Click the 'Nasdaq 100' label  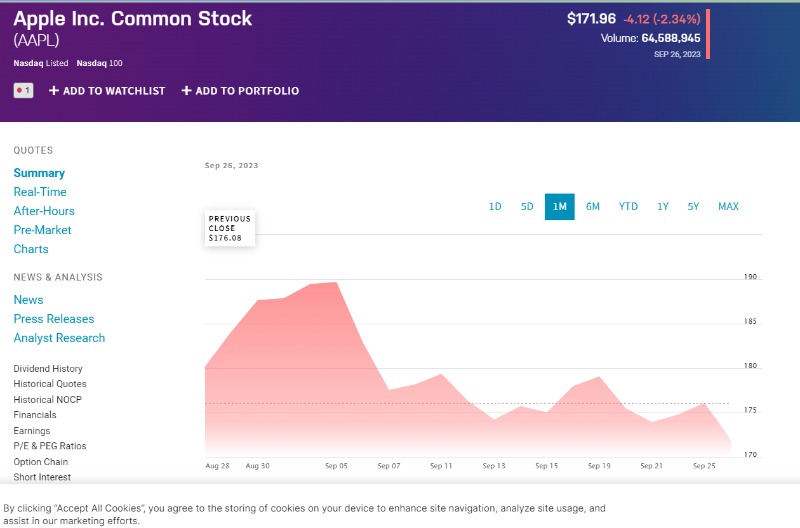click(99, 63)
